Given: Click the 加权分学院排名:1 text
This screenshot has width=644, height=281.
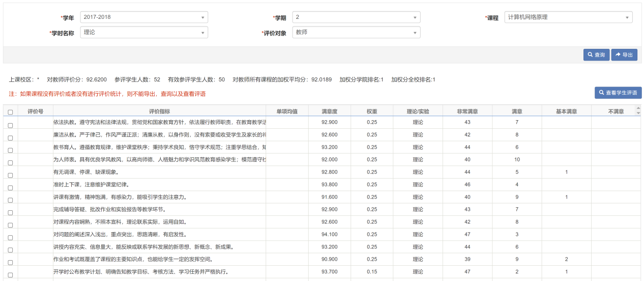Looking at the screenshot, I should 362,80.
